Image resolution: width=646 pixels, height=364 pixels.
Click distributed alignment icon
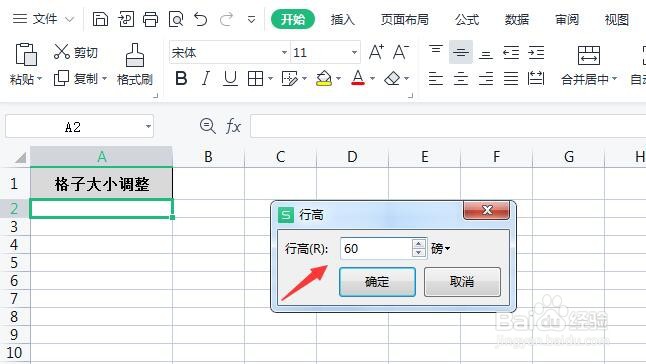pos(536,78)
